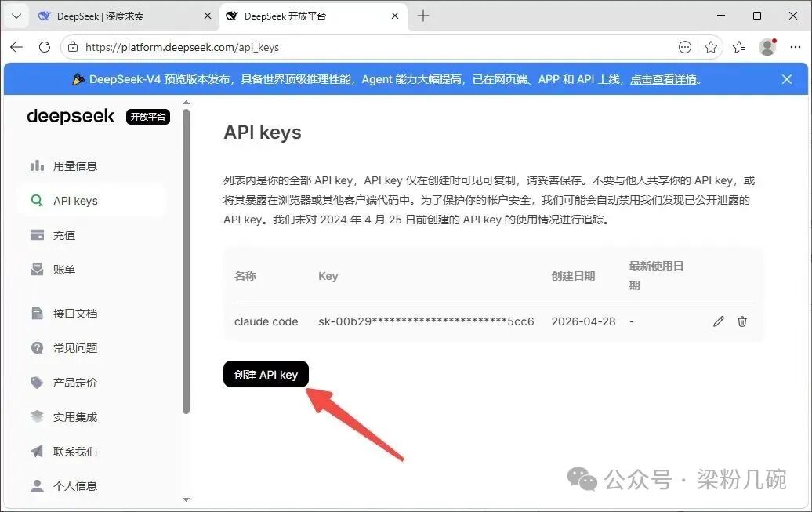Click the sidebar scrollbar up arrow
This screenshot has width=812, height=512.
[x=186, y=103]
